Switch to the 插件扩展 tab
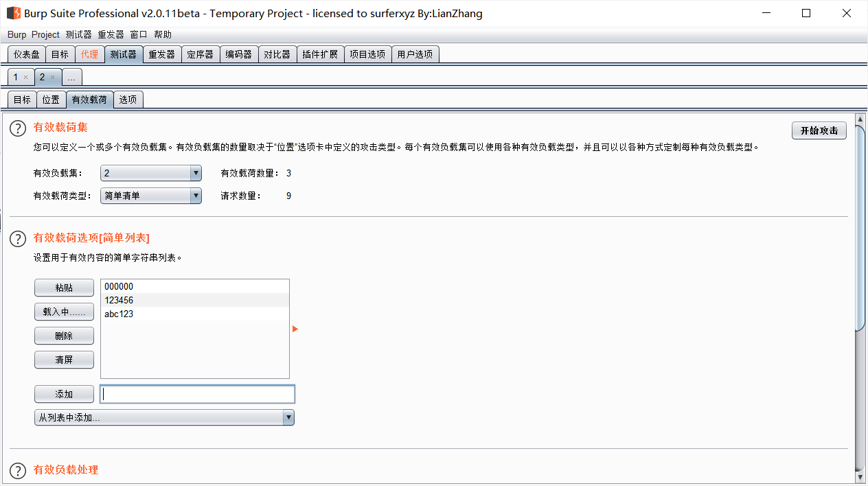Image resolution: width=868 pixels, height=486 pixels. 320,54
